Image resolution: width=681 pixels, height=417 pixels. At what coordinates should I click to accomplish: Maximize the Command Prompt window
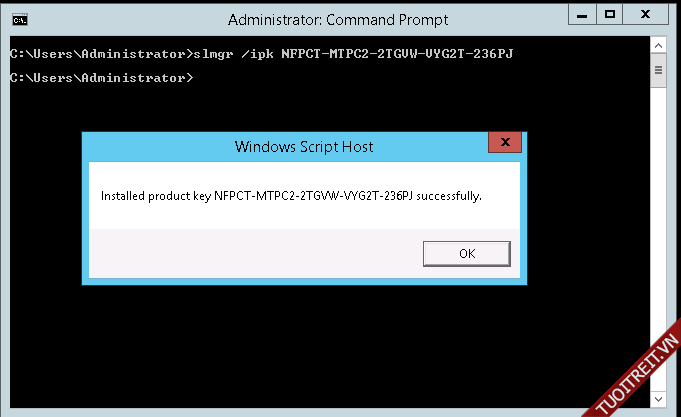pos(610,16)
